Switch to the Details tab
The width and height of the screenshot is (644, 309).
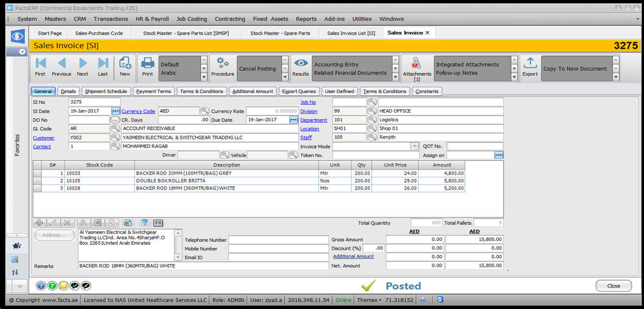[68, 91]
